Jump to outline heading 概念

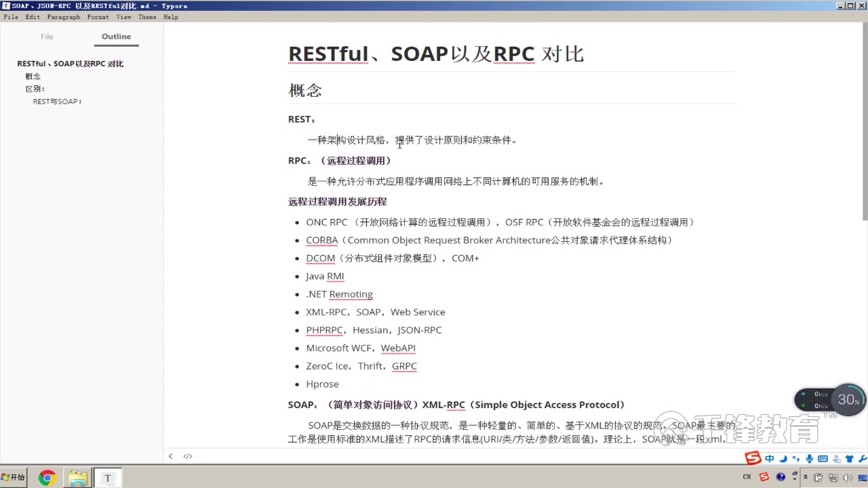[x=33, y=77]
